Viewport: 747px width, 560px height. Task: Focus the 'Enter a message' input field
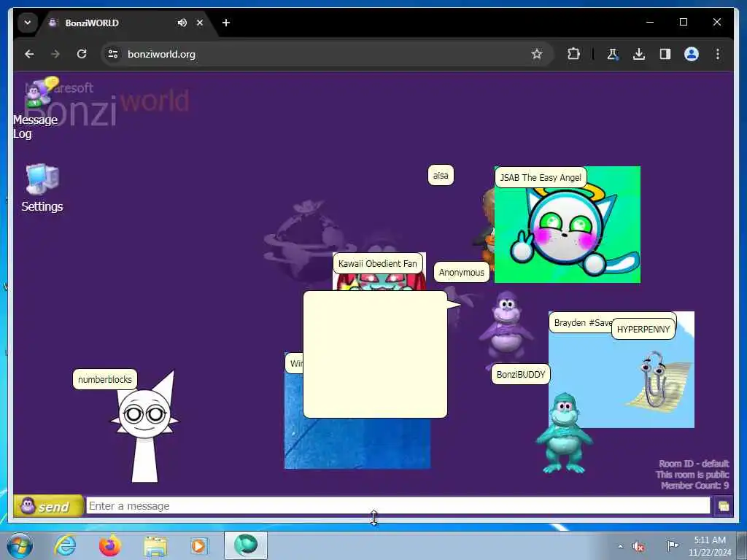pyautogui.click(x=398, y=506)
